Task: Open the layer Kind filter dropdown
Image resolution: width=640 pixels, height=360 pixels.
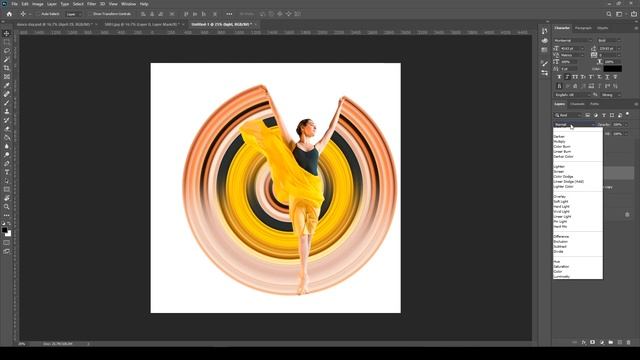Action: tap(568, 116)
